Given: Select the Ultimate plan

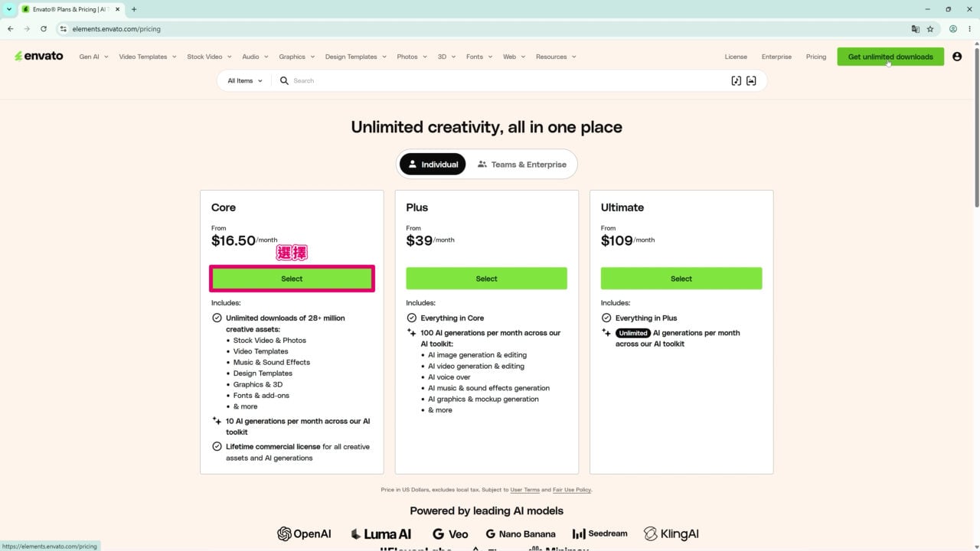Looking at the screenshot, I should (681, 279).
